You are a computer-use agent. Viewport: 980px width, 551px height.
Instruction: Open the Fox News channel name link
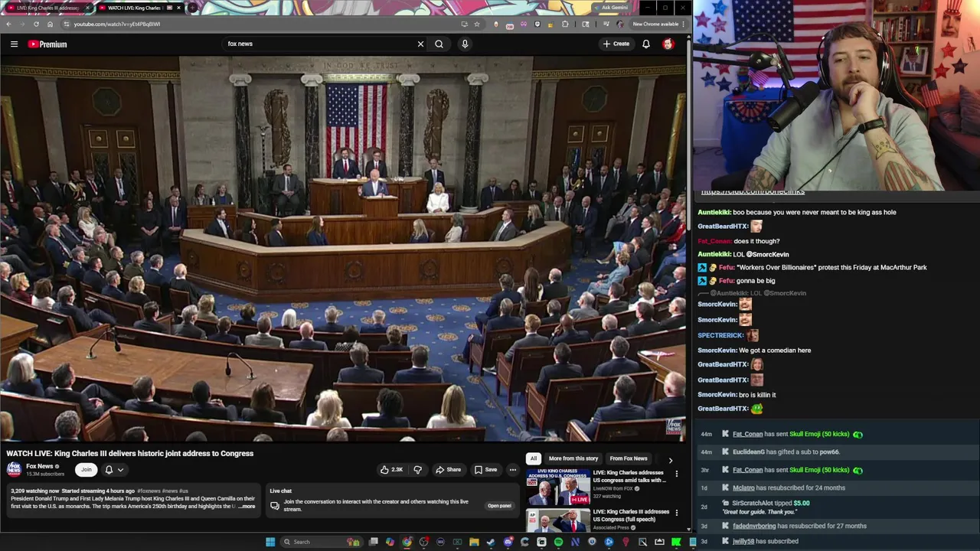point(40,466)
